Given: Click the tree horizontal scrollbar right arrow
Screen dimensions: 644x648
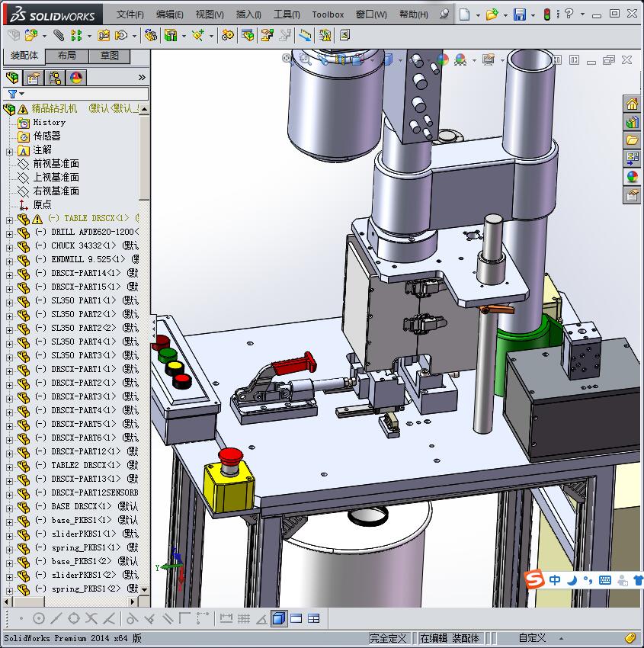Looking at the screenshot, I should [x=133, y=601].
